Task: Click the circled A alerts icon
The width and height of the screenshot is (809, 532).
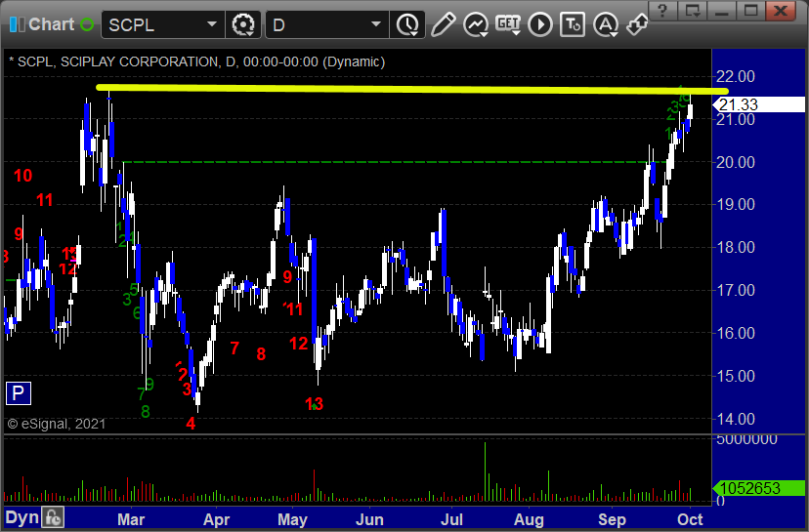Action: (606, 24)
